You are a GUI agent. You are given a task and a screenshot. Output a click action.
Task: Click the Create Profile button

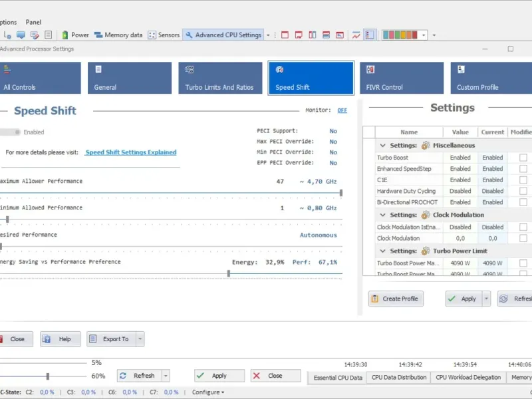point(396,299)
